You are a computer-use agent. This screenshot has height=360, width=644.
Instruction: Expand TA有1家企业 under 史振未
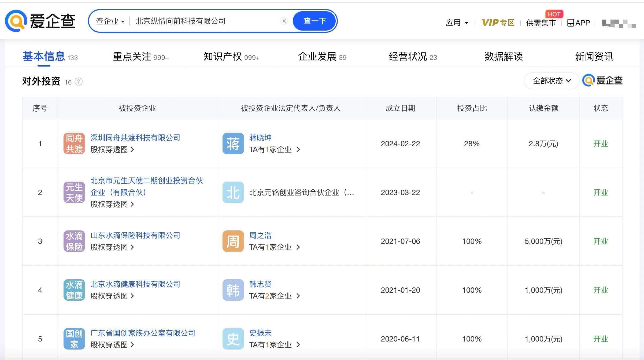(275, 345)
